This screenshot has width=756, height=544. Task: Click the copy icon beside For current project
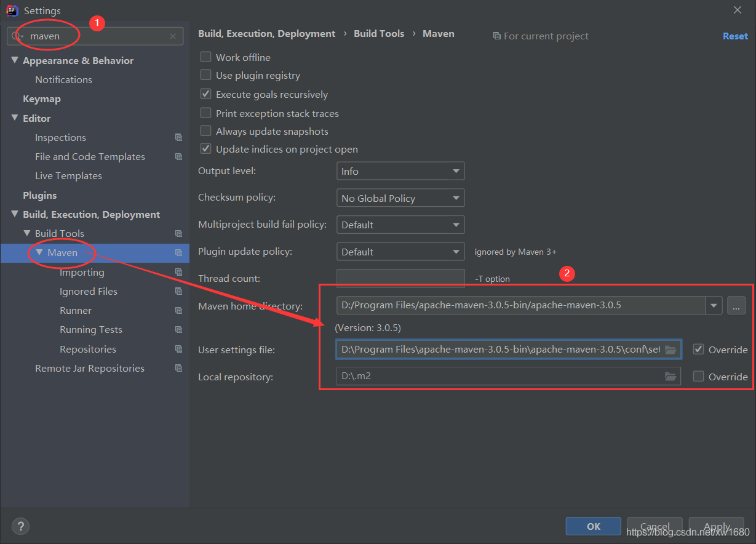[x=496, y=36]
